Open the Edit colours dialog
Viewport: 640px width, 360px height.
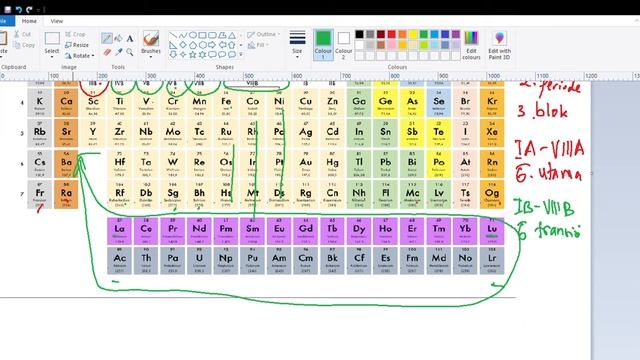click(471, 45)
